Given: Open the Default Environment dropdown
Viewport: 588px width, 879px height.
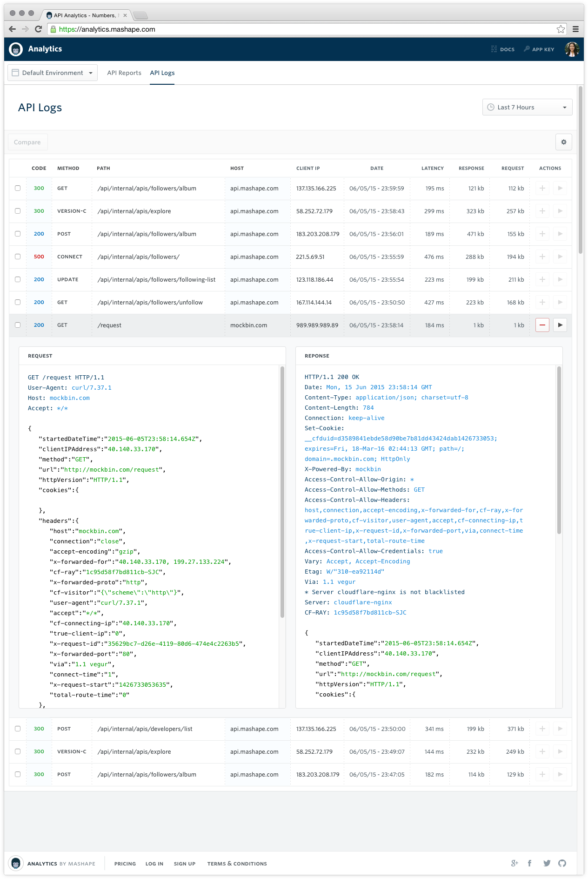Looking at the screenshot, I should 53,73.
